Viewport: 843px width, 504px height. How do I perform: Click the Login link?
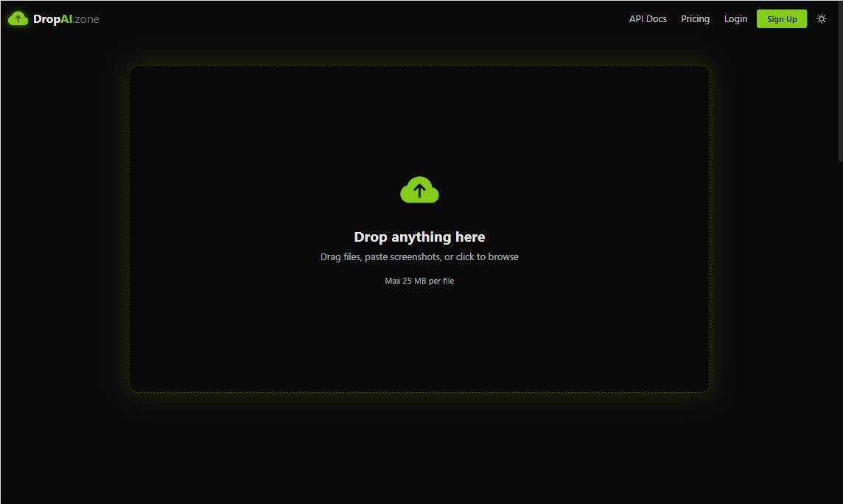pyautogui.click(x=735, y=18)
